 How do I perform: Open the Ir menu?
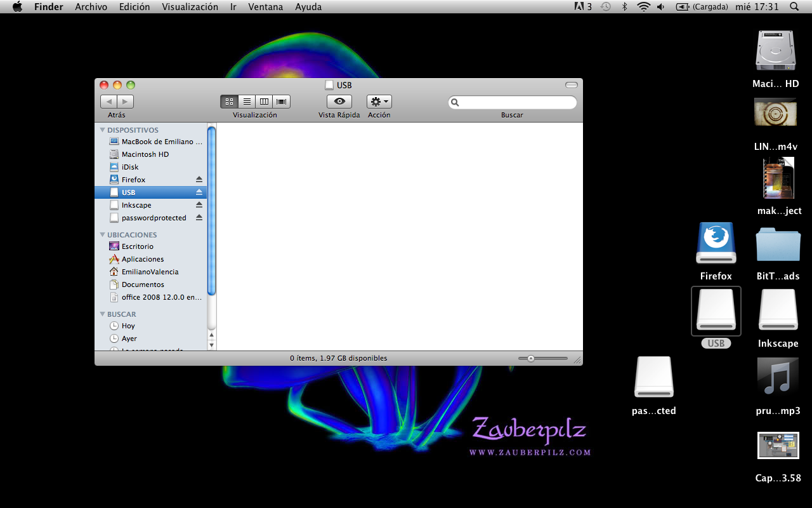tap(233, 7)
